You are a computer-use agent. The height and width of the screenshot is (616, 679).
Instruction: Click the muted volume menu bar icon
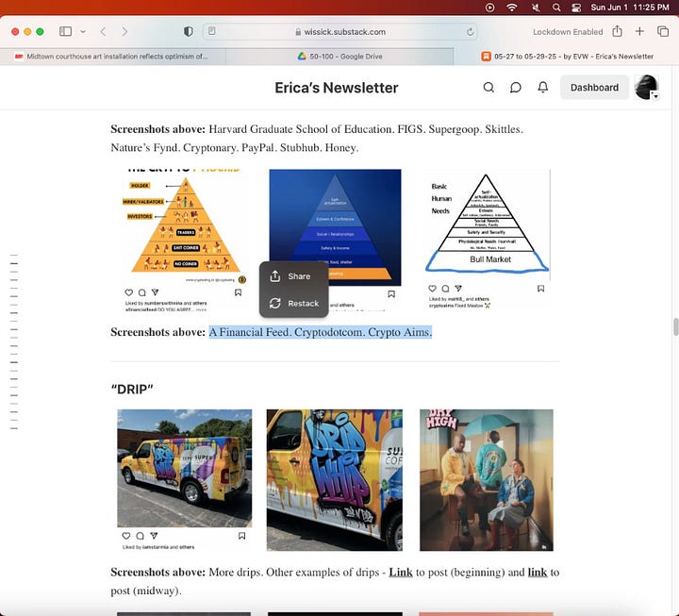[x=536, y=8]
